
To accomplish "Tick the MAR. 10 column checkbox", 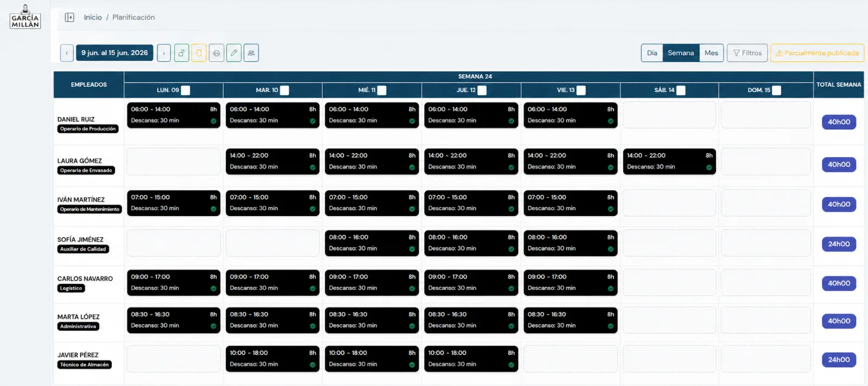I will point(284,90).
